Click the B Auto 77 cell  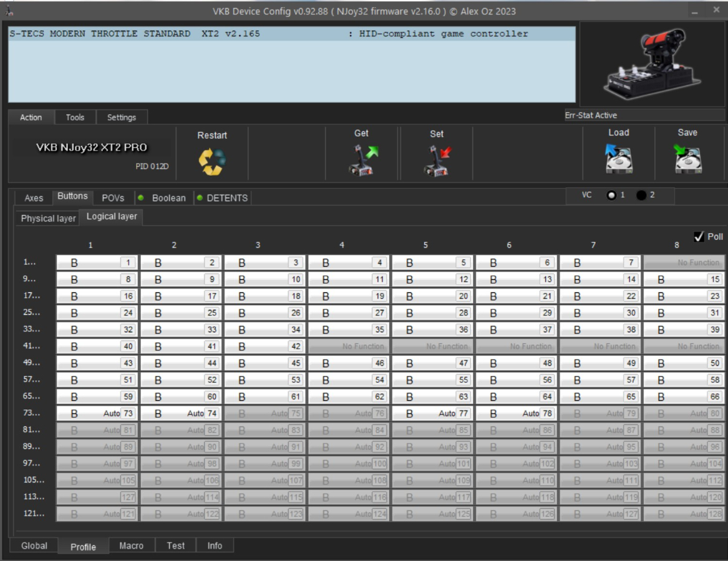pyautogui.click(x=433, y=413)
